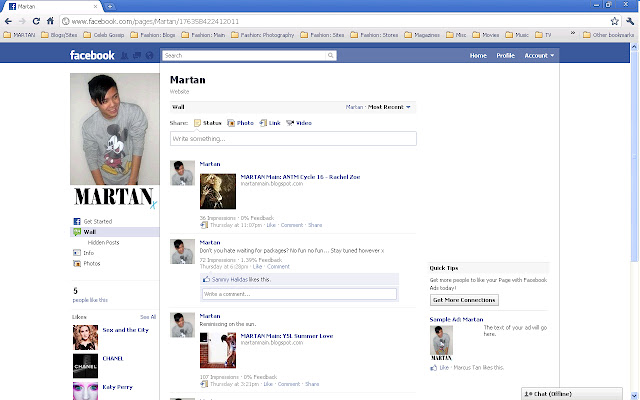Click the CHANEL page thumbnail
The width and height of the screenshot is (640, 400).
(85, 366)
